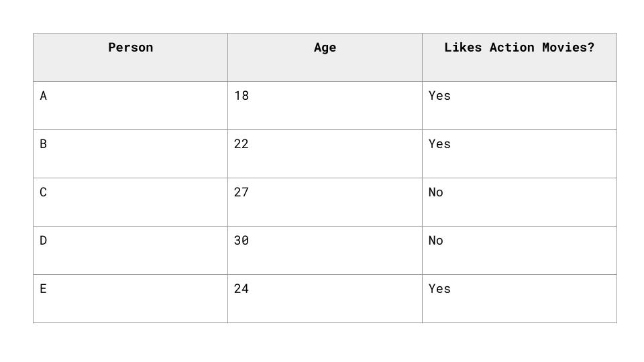Viewport: 644px width, 362px height.
Task: Select the Yes cell in person A's row
Action: [519, 105]
